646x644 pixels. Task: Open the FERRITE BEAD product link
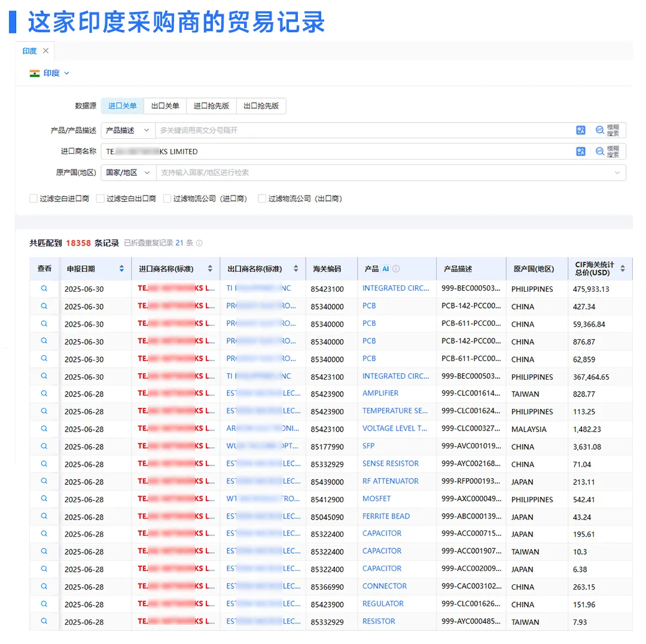click(386, 517)
